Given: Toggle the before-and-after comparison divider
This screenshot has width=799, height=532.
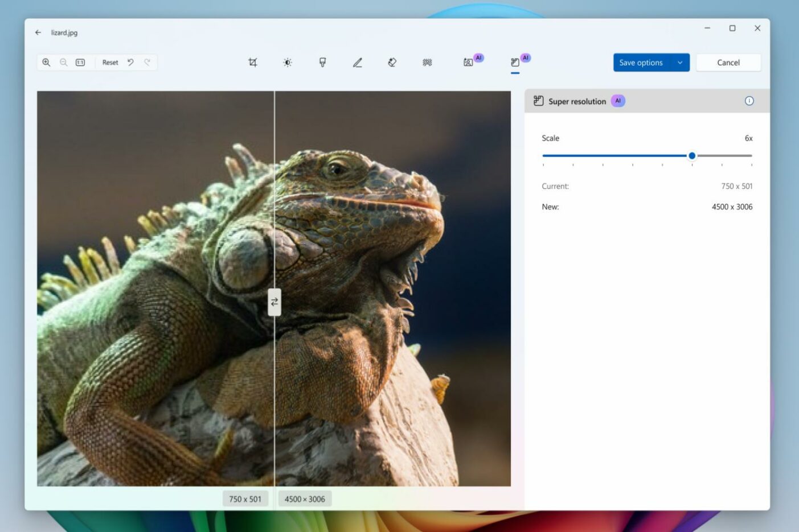Looking at the screenshot, I should tap(274, 303).
